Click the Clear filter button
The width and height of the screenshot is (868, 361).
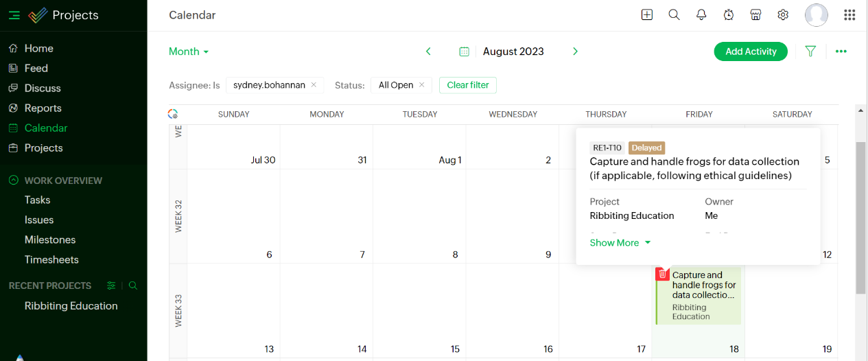click(468, 85)
